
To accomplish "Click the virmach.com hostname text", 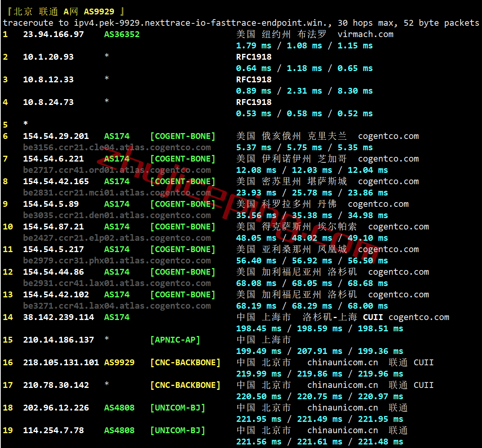I will [365, 34].
